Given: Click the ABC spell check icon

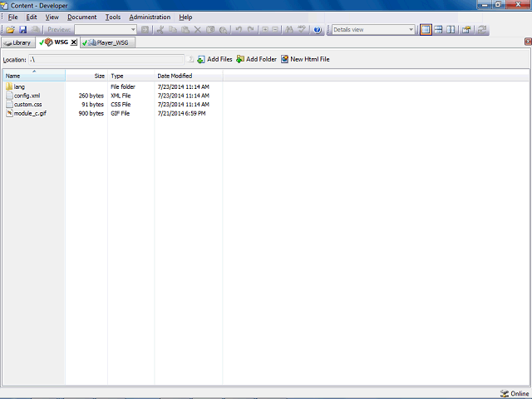Looking at the screenshot, I should pos(302,30).
